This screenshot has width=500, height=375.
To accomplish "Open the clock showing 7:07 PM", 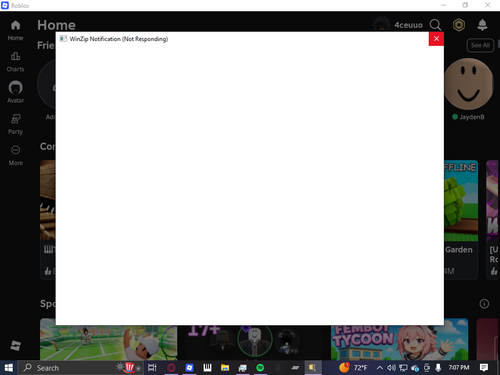I will click(x=459, y=367).
